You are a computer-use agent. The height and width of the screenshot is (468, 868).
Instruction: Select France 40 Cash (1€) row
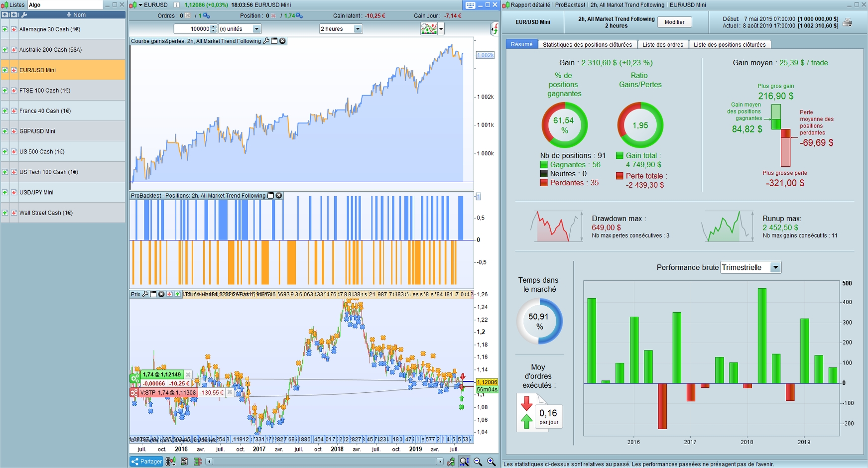pos(63,111)
